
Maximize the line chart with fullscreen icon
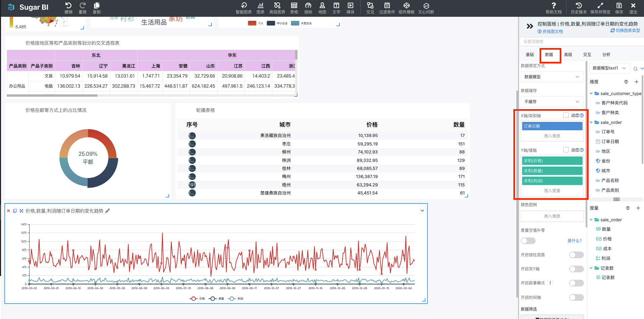pos(21,211)
